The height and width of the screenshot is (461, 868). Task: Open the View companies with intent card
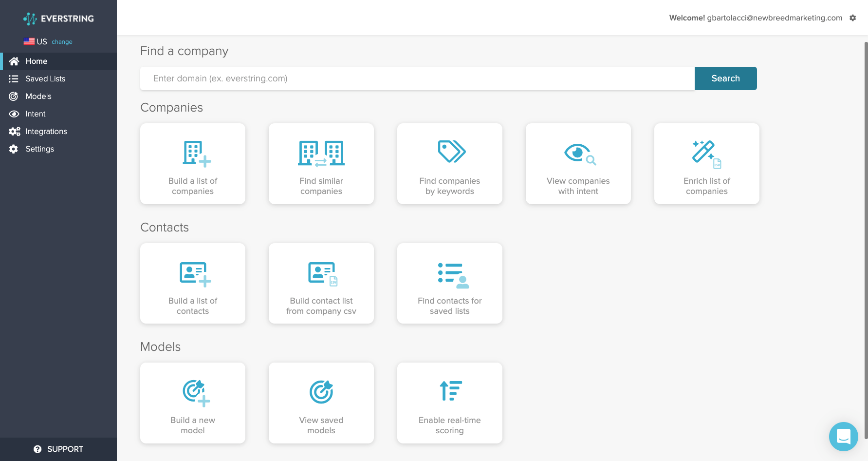(x=578, y=164)
